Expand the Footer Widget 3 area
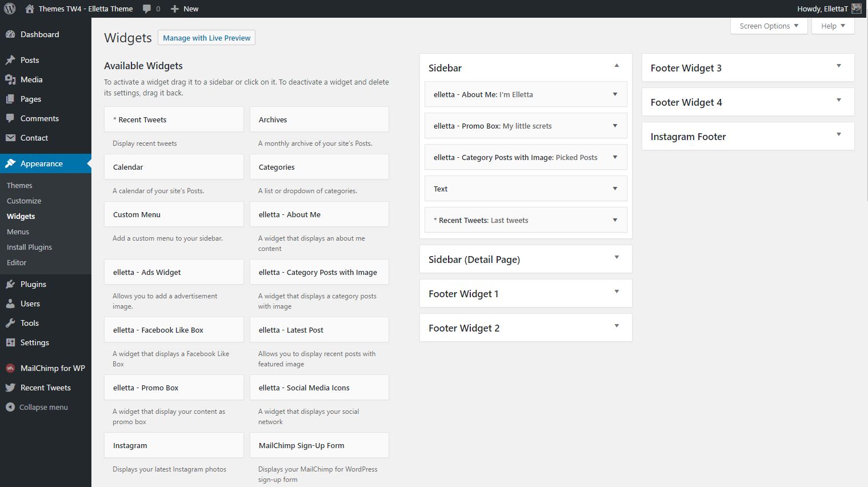 (839, 66)
